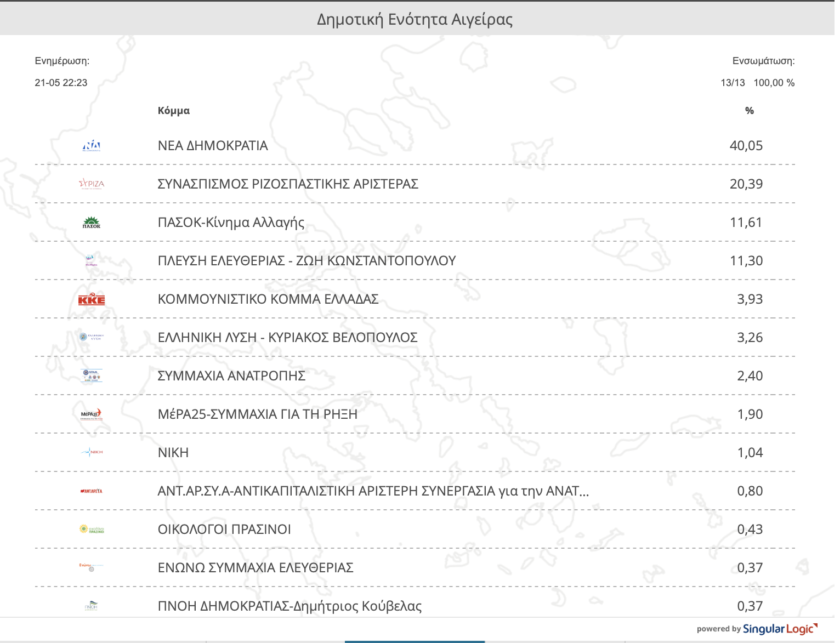Screen dimensions: 840x643
Task: Click the 1,04 percentage value
Action: pos(750,453)
